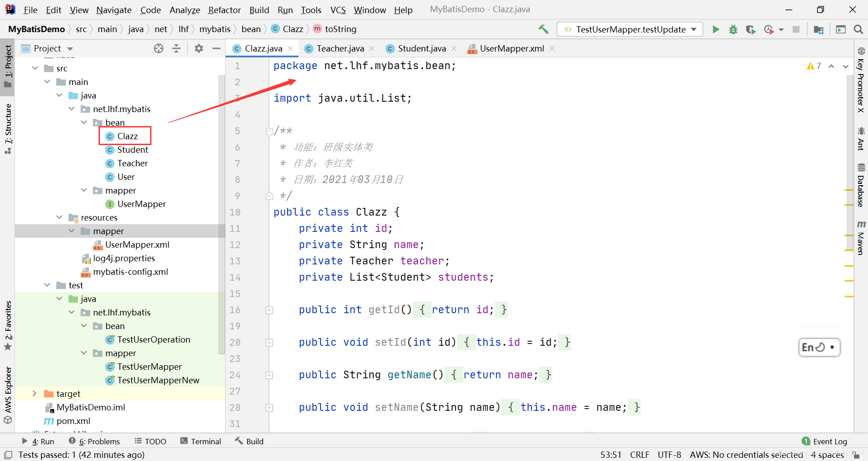Open the Analyze menu
Image resolution: width=868 pixels, height=461 pixels.
point(184,10)
